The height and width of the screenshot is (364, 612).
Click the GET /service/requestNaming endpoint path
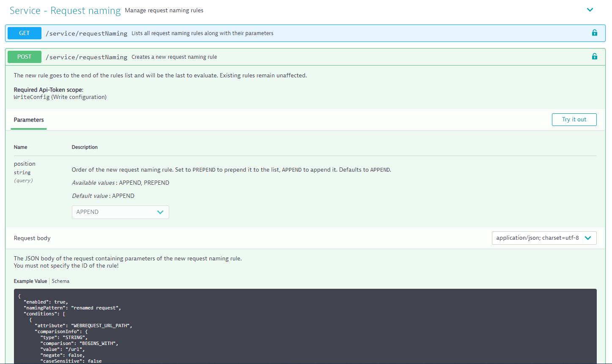(86, 33)
